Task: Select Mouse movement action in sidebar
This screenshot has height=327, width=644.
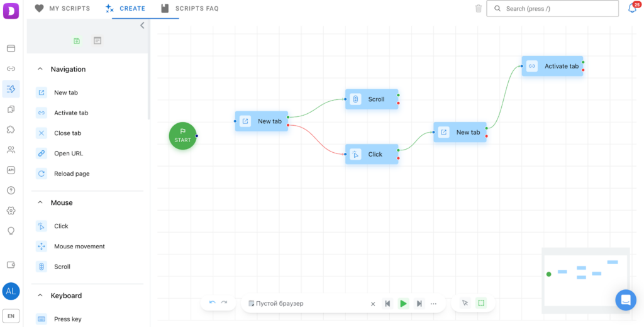Action: click(79, 247)
